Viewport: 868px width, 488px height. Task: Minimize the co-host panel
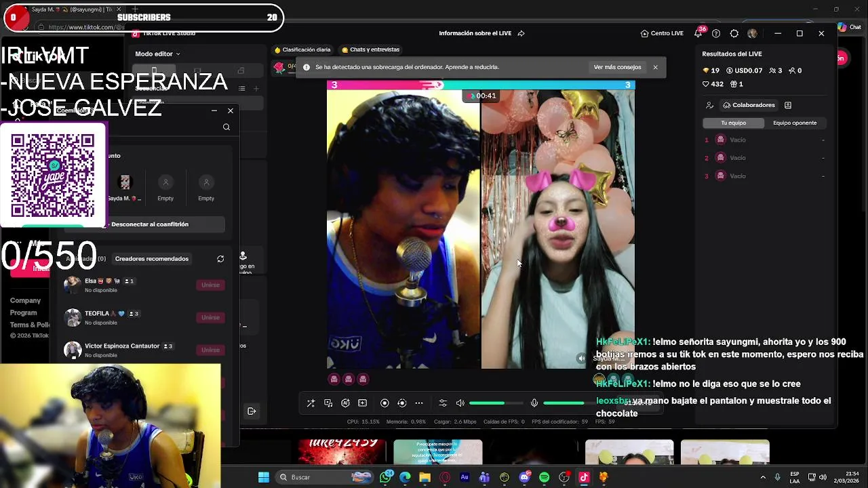click(x=214, y=110)
